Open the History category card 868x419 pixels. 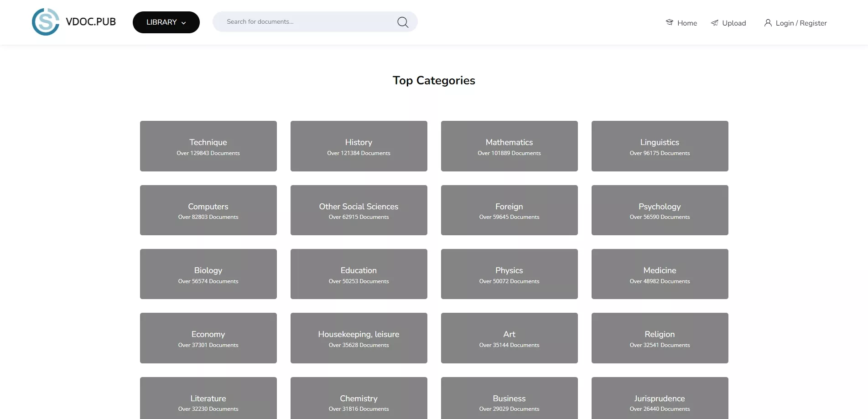tap(359, 146)
